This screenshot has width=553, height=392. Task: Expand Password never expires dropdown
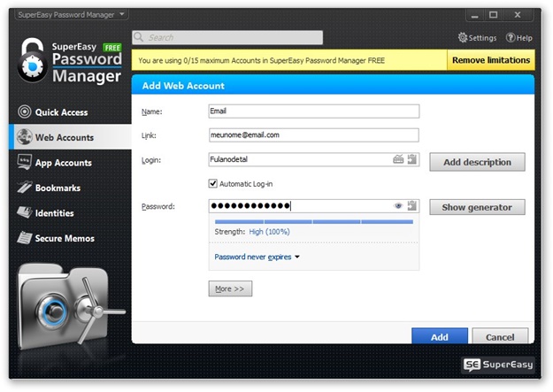[x=257, y=257]
